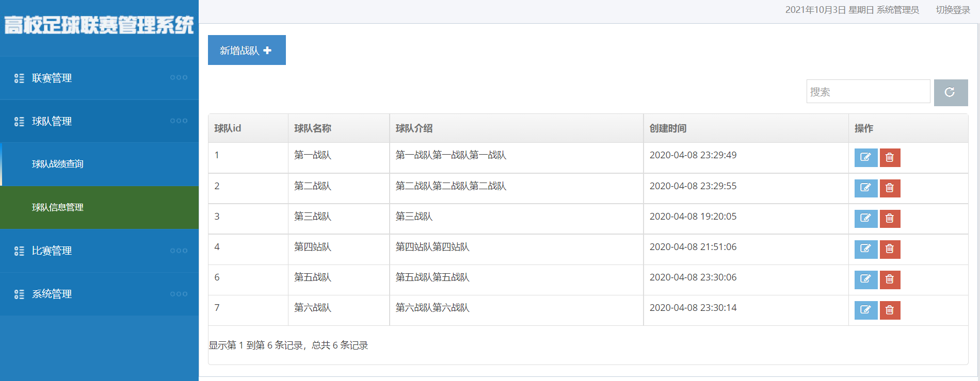Select the 球队战绩查询 submenu item
This screenshot has height=381, width=980.
tap(99, 164)
